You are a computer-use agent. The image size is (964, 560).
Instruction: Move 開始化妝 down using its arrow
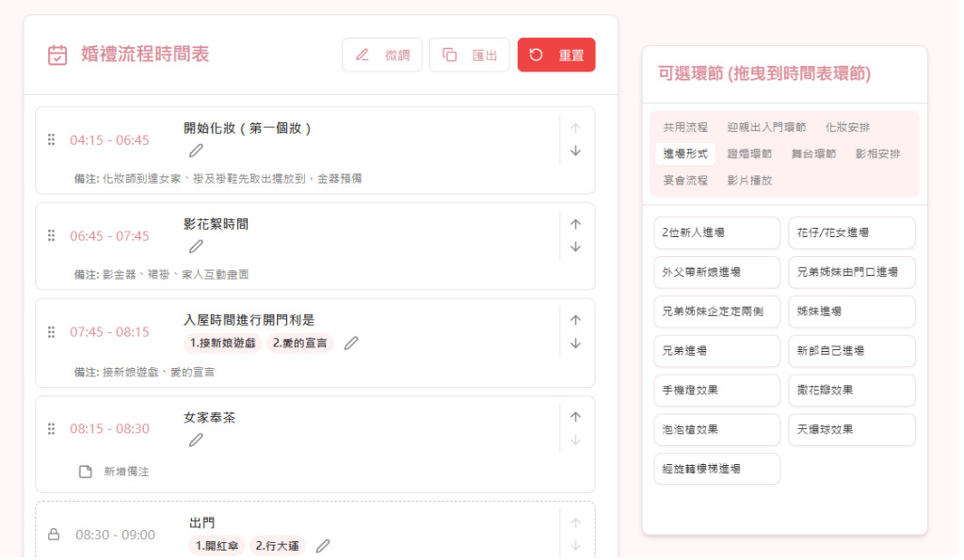pos(575,150)
